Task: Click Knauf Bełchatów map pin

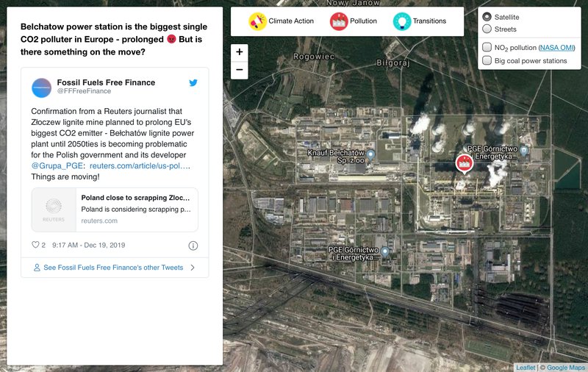Action: (370, 154)
